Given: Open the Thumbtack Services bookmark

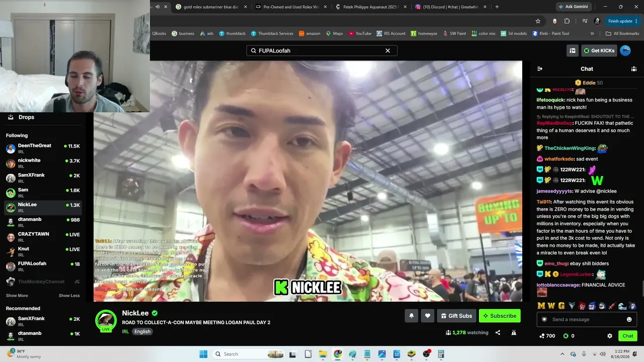Looking at the screenshot, I should (x=272, y=34).
